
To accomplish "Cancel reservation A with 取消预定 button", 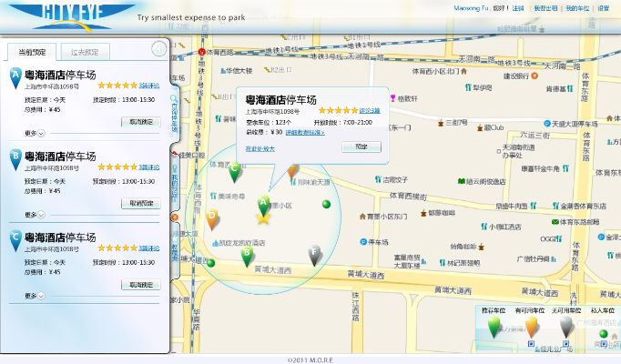I will click(x=141, y=122).
